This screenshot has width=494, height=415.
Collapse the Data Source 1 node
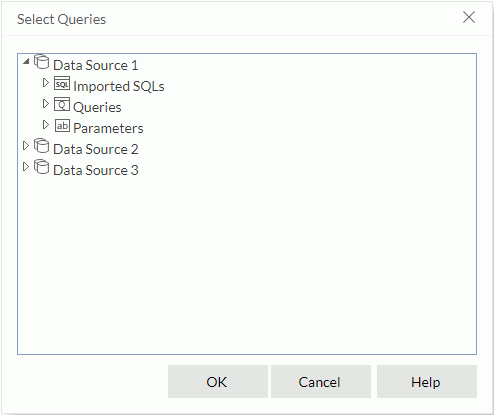click(x=26, y=61)
